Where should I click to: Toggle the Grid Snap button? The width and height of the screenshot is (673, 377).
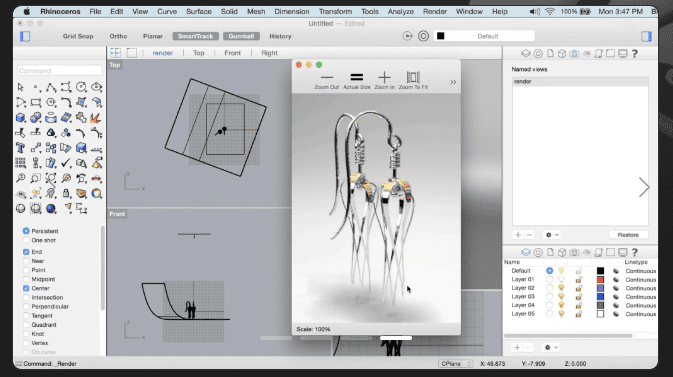coord(78,36)
